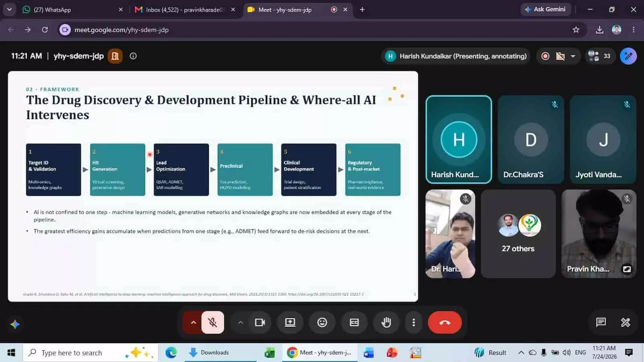Viewport: 644px width, 362px height.
Task: Click the browser back arrow
Action: [11, 30]
